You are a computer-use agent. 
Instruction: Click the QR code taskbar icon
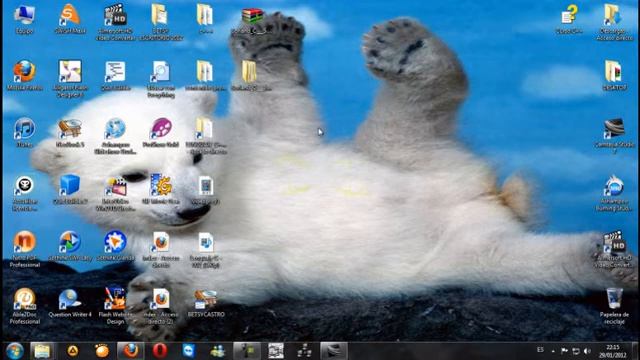point(276,351)
